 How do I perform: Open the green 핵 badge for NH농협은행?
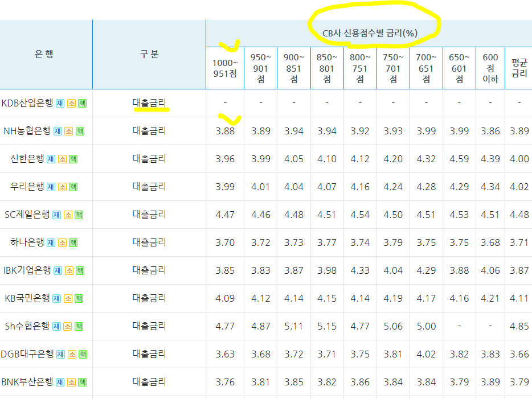pyautogui.click(x=80, y=131)
